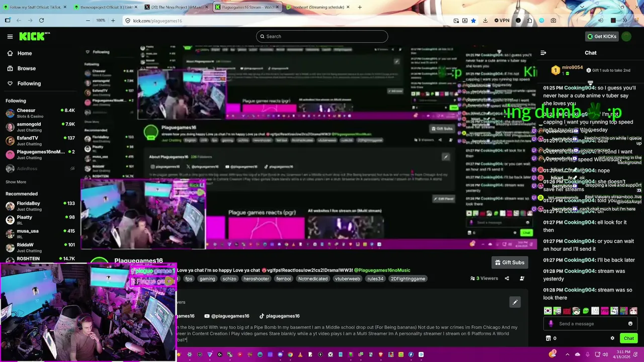Open browser downloads icon

[x=485, y=21]
